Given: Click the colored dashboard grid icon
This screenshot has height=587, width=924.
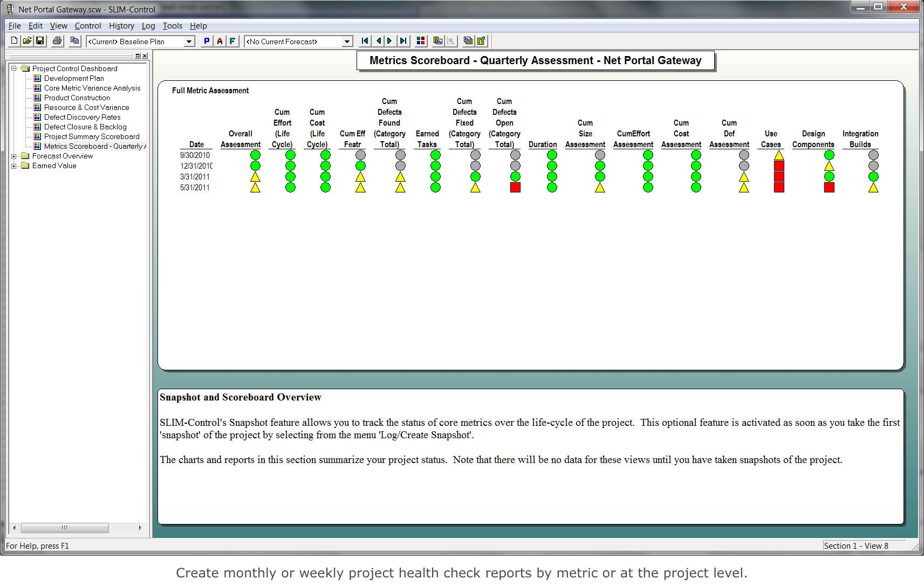Looking at the screenshot, I should (420, 40).
